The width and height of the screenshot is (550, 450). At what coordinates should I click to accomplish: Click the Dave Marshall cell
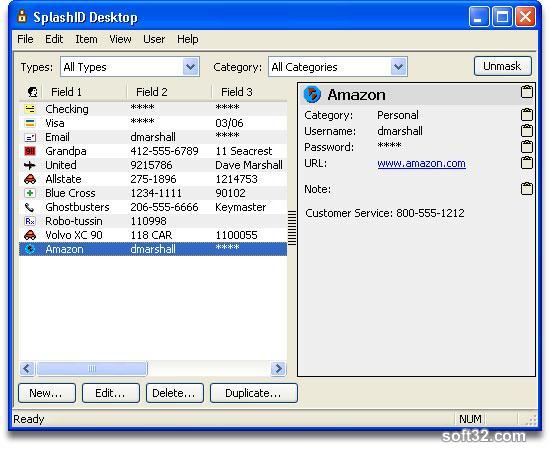pos(249,165)
